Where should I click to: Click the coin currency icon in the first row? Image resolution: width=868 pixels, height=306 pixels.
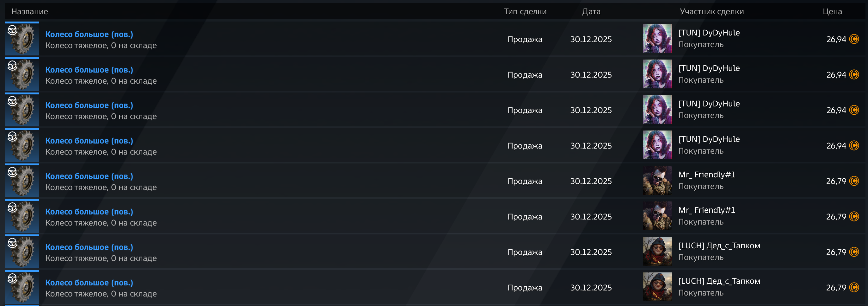854,39
